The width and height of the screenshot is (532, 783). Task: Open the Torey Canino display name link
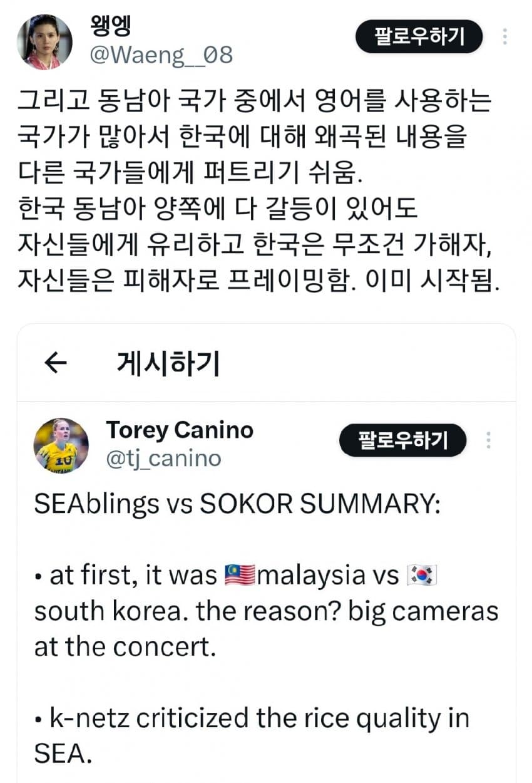[x=180, y=430]
